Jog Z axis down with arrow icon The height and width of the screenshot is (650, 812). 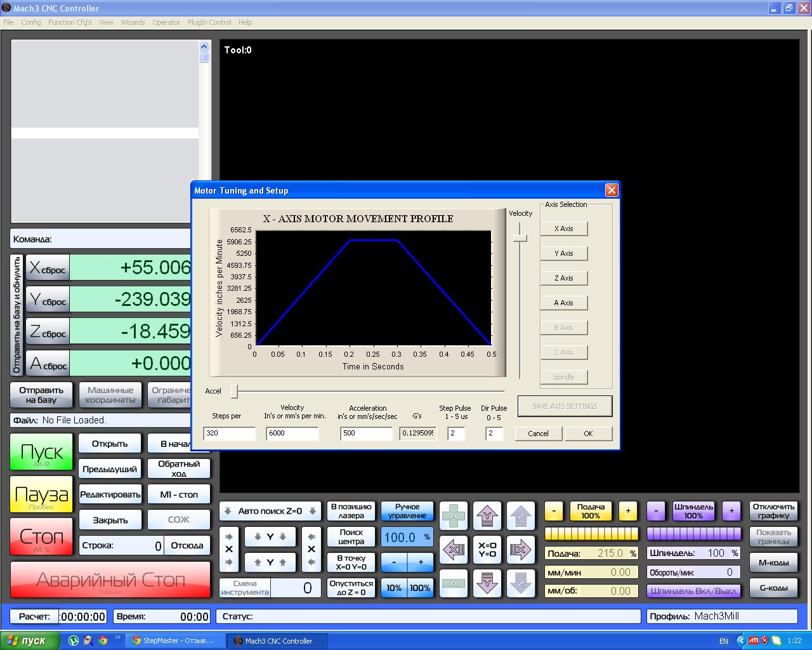pyautogui.click(x=520, y=583)
